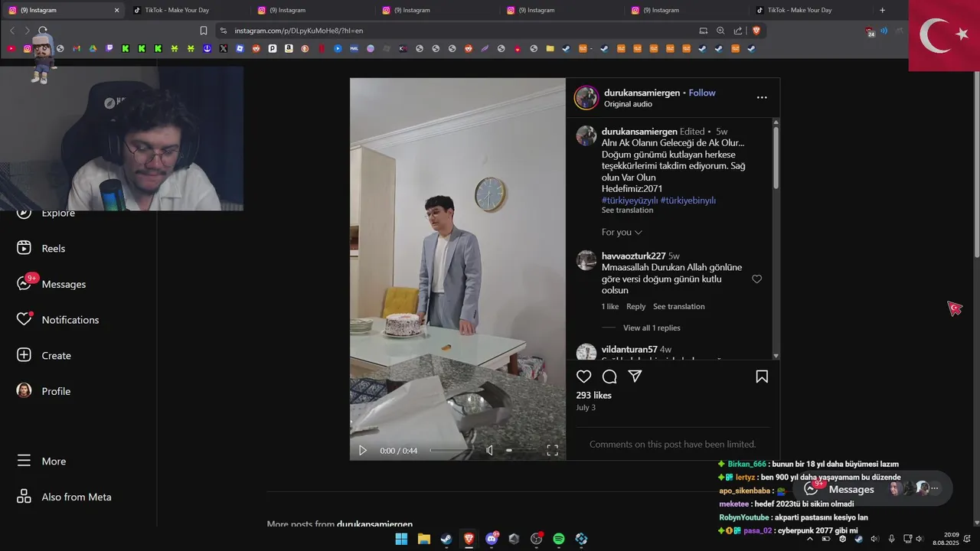The height and width of the screenshot is (551, 980).
Task: Open the More menu in the sidebar
Action: (x=42, y=461)
